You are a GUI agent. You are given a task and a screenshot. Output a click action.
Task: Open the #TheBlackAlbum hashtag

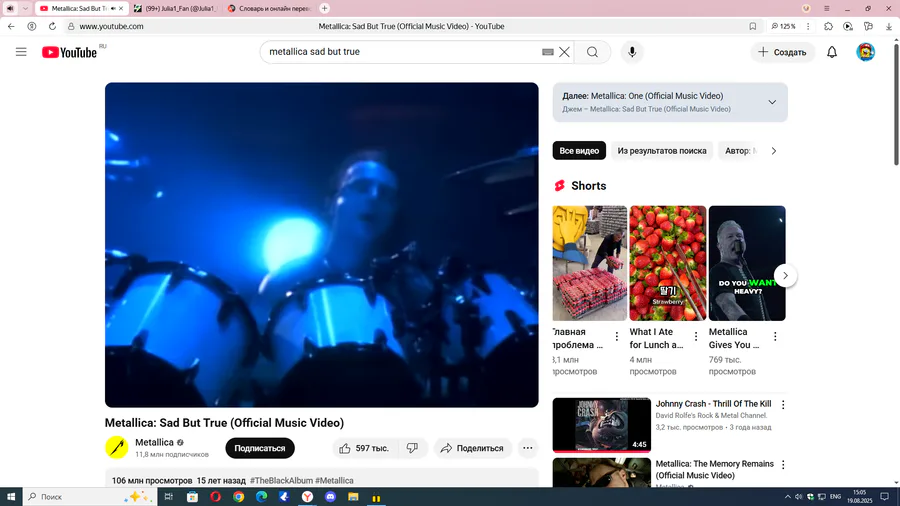[281, 481]
